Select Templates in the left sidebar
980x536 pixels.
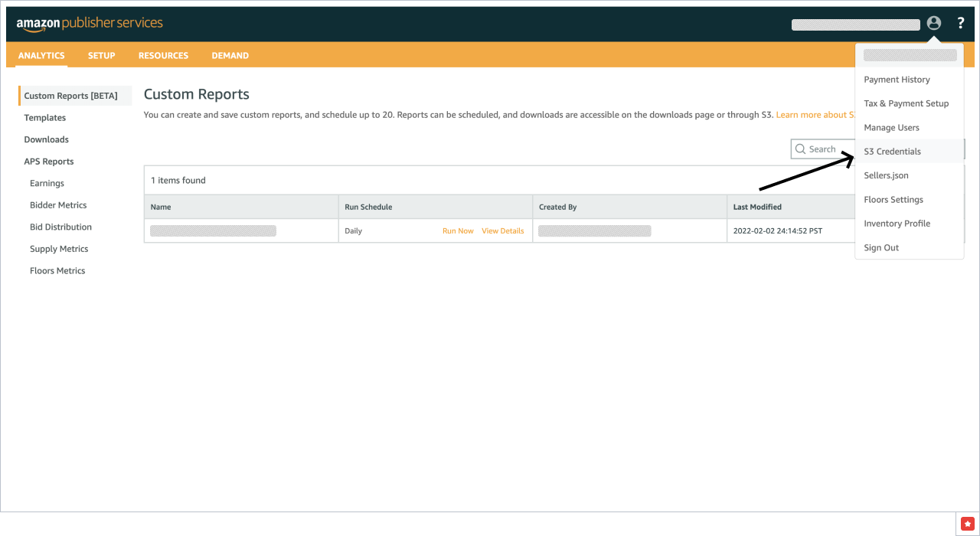(45, 117)
